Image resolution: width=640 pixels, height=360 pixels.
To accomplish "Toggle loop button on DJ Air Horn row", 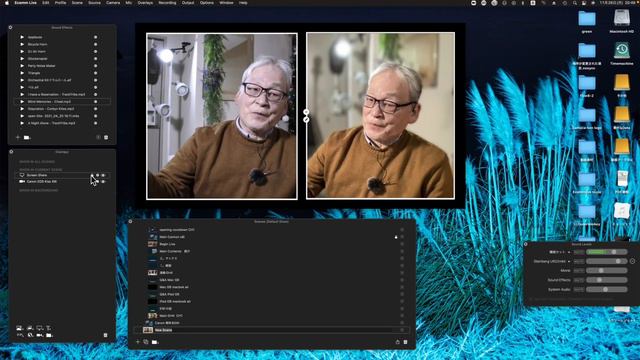I will 96,51.
